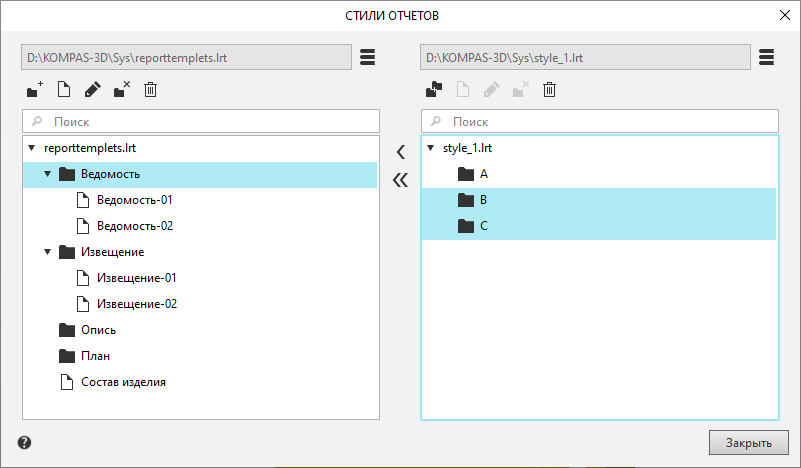Collapse the style_1.lrt root node
Viewport: 801px width, 468px height.
pyautogui.click(x=430, y=148)
